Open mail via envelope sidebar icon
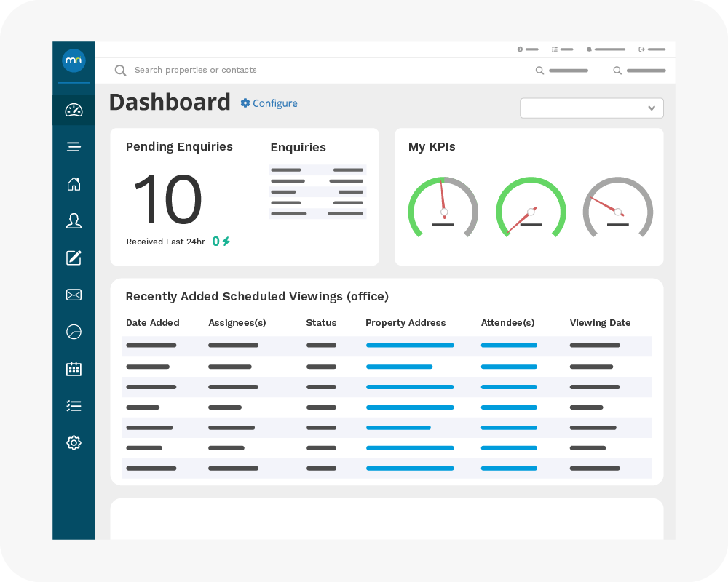Screen dimensions: 728x582 pos(74,295)
